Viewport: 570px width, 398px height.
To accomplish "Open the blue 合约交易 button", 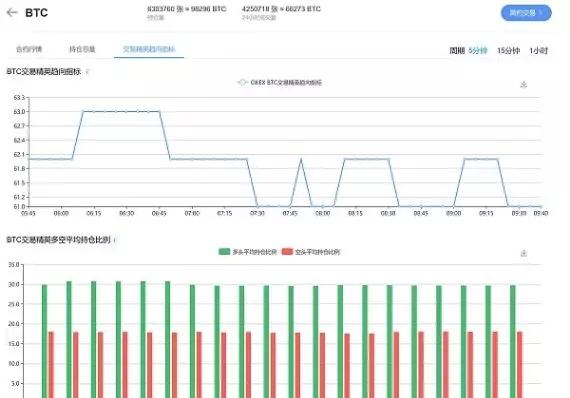I will [x=526, y=13].
